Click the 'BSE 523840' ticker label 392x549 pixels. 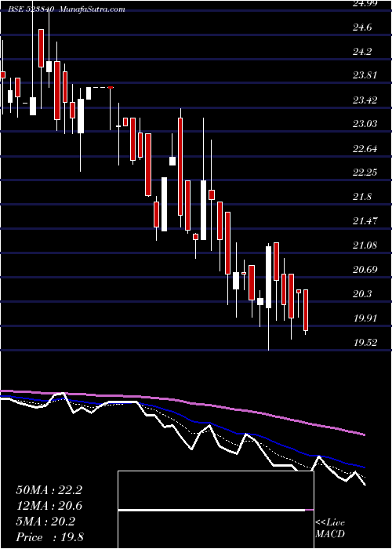(x=31, y=9)
